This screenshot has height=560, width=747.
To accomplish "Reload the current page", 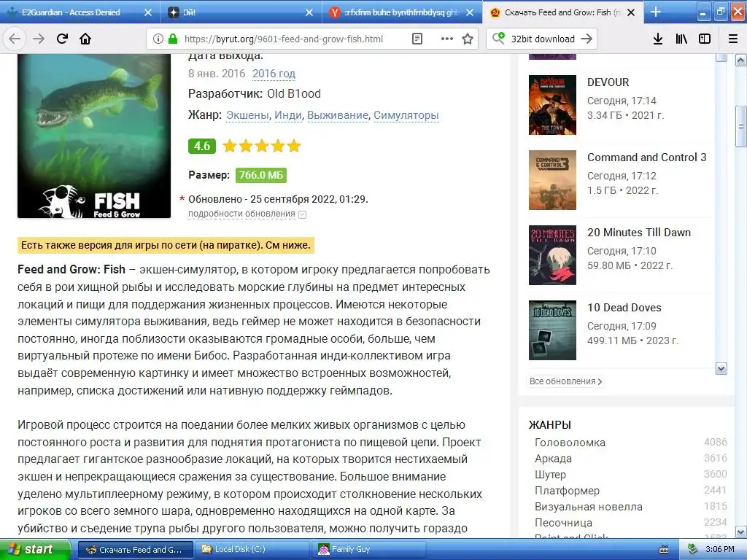I will (x=62, y=39).
